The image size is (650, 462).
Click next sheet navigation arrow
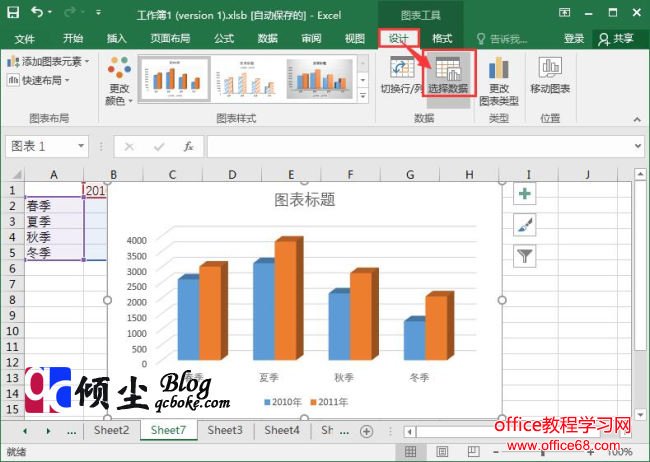tap(49, 431)
